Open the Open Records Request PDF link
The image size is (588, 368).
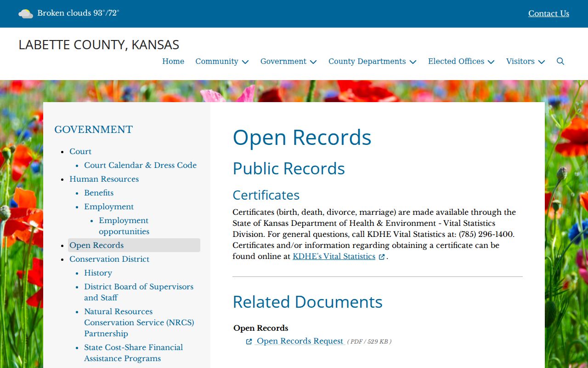pyautogui.click(x=300, y=341)
